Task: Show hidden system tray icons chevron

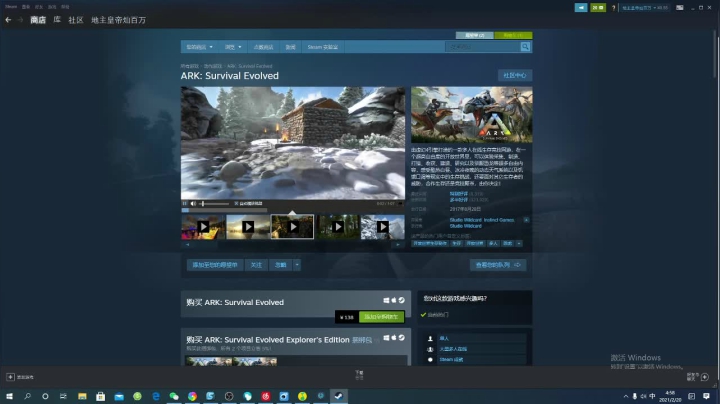Action: click(625, 396)
